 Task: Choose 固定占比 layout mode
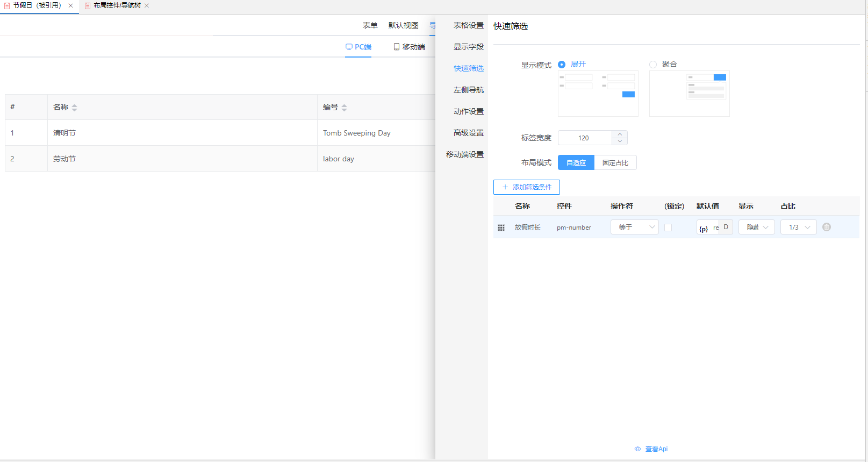pos(615,162)
